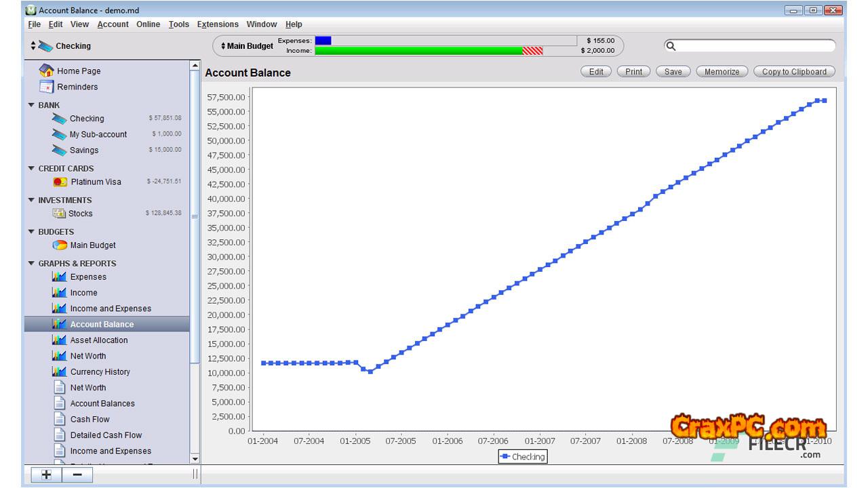Click the Copy to Clipboard button
Image resolution: width=868 pixels, height=488 pixels.
(793, 71)
